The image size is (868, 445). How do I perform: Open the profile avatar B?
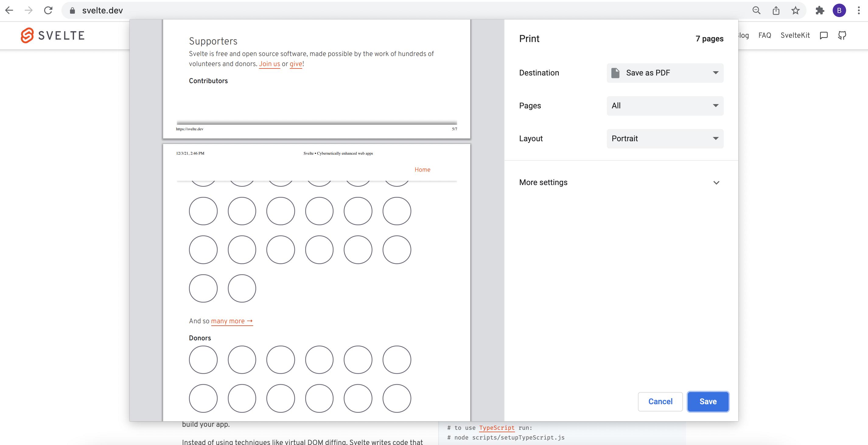tap(839, 10)
